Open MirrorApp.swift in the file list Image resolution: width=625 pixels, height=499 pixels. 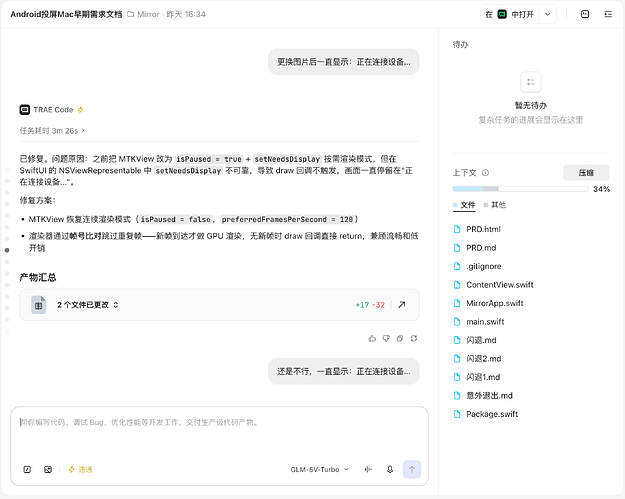tap(495, 303)
